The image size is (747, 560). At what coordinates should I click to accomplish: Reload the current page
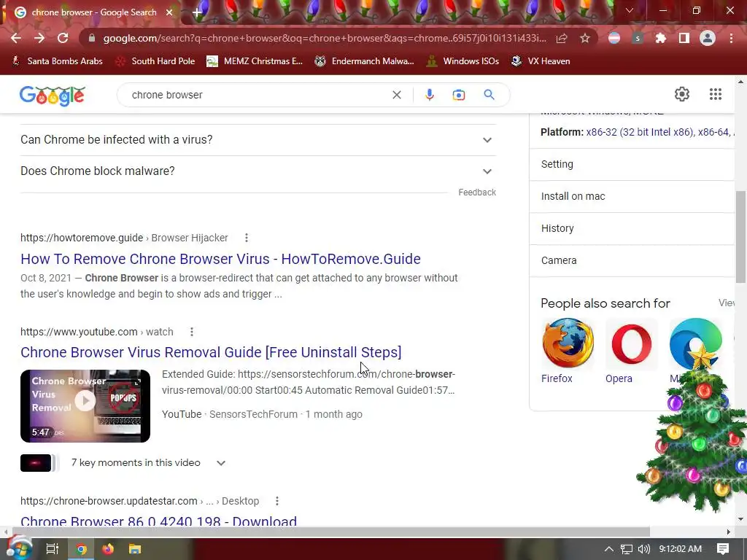(x=63, y=38)
